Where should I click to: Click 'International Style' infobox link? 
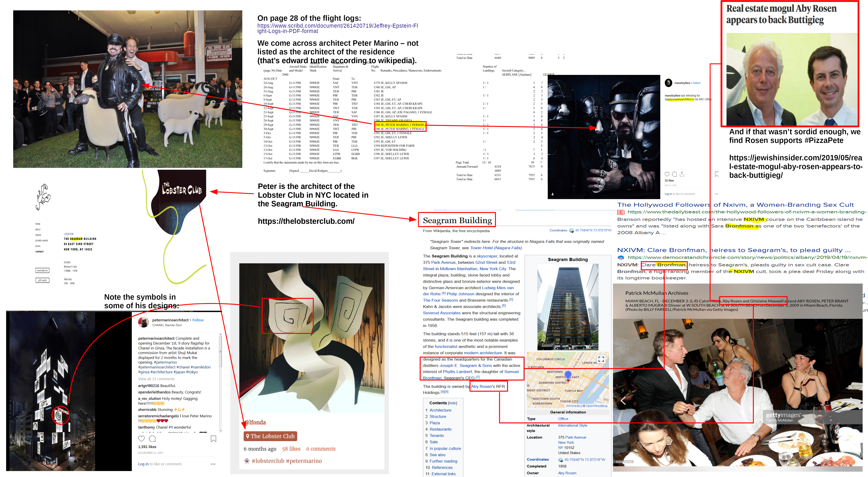(573, 426)
